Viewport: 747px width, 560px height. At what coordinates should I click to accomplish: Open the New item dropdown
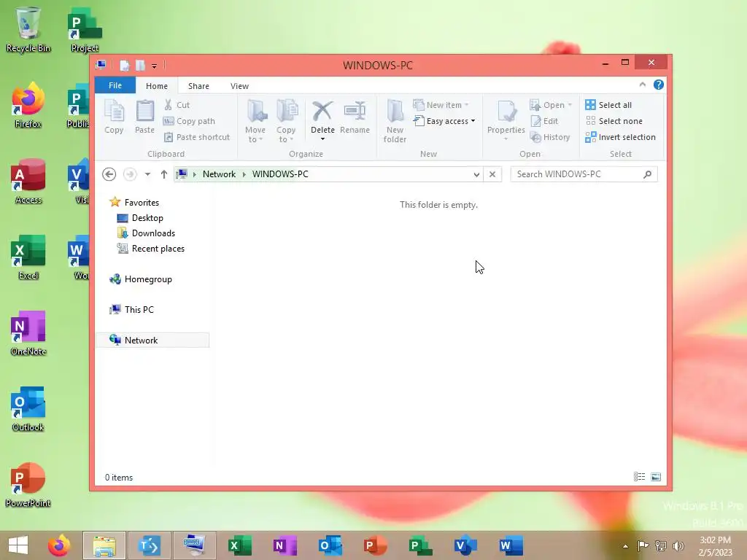466,105
